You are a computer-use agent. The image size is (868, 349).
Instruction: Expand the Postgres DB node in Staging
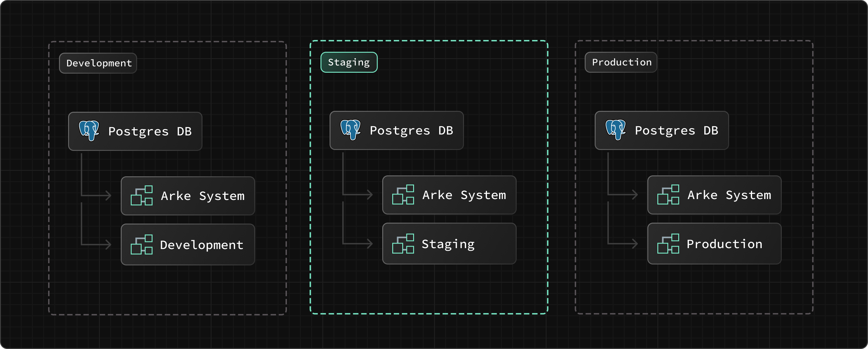coord(396,131)
